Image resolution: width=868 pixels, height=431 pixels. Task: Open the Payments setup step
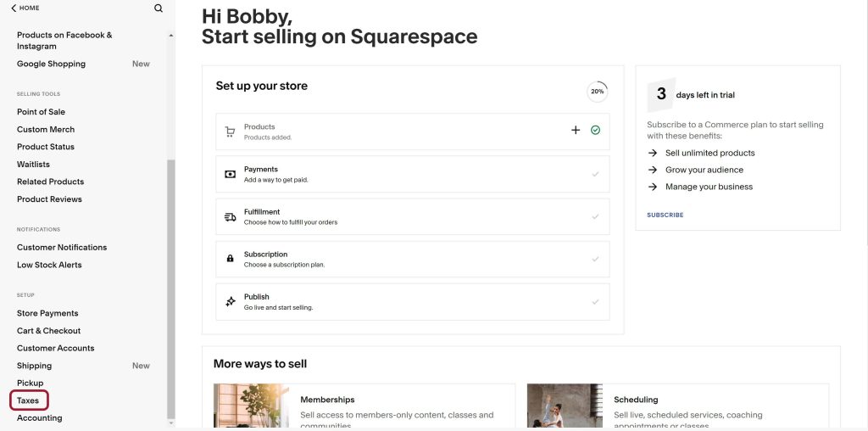(413, 174)
